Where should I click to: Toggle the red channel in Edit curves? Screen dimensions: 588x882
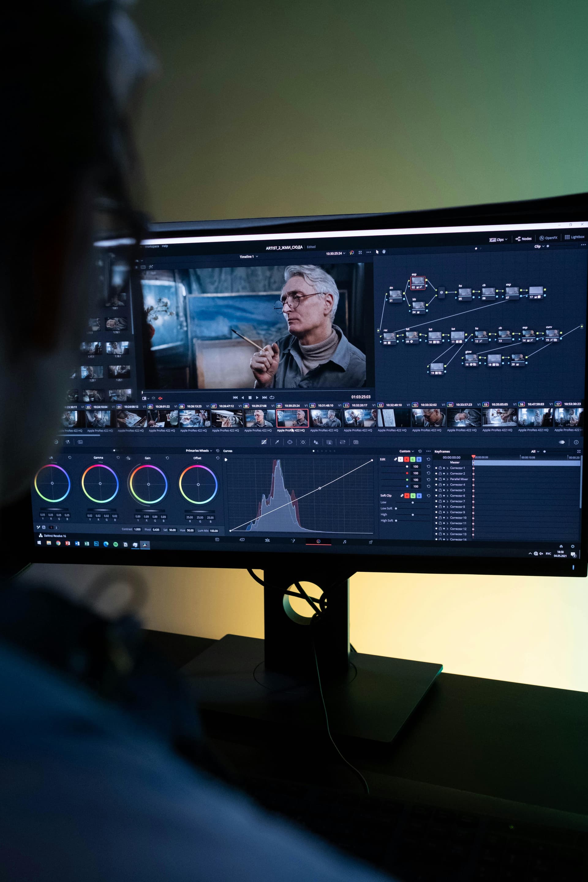[406, 459]
